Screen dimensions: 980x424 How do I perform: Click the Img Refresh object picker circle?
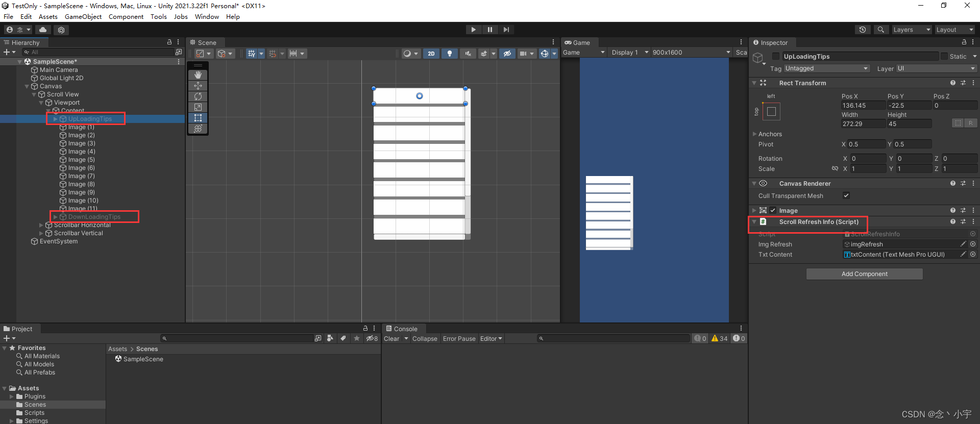(x=973, y=244)
